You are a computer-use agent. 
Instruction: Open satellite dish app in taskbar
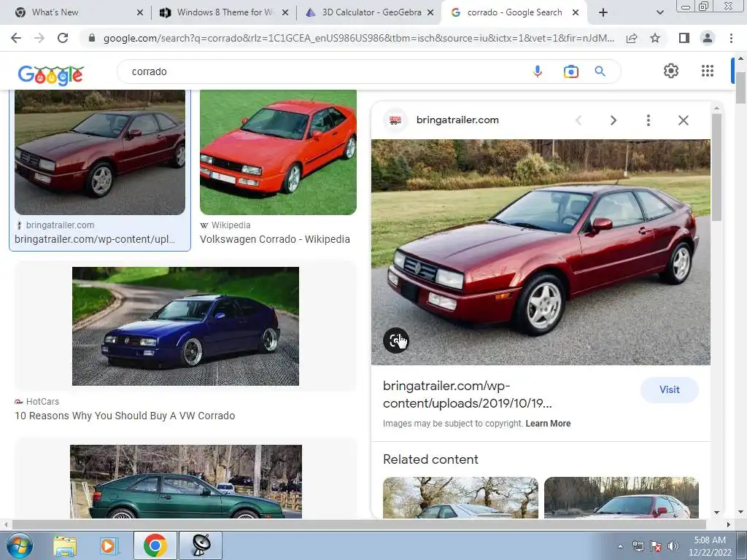click(x=201, y=545)
